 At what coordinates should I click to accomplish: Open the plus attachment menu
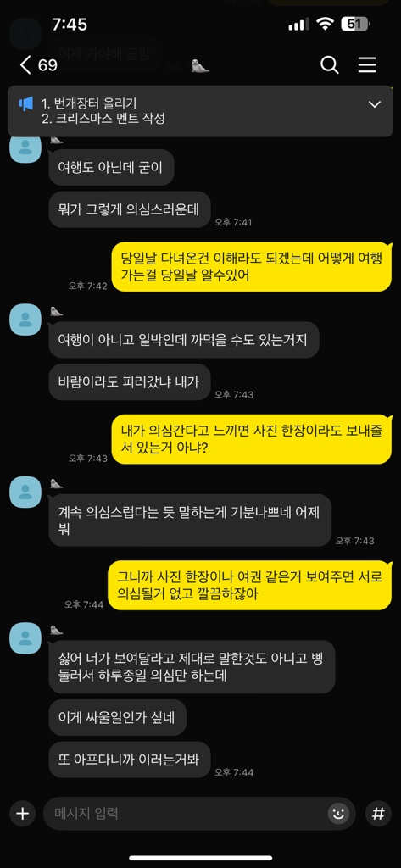[x=22, y=813]
